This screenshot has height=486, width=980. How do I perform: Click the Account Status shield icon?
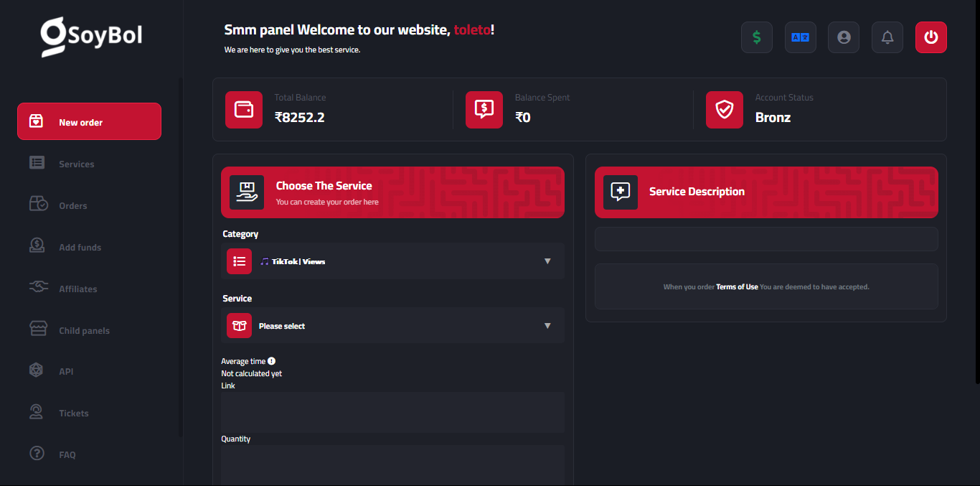724,110
